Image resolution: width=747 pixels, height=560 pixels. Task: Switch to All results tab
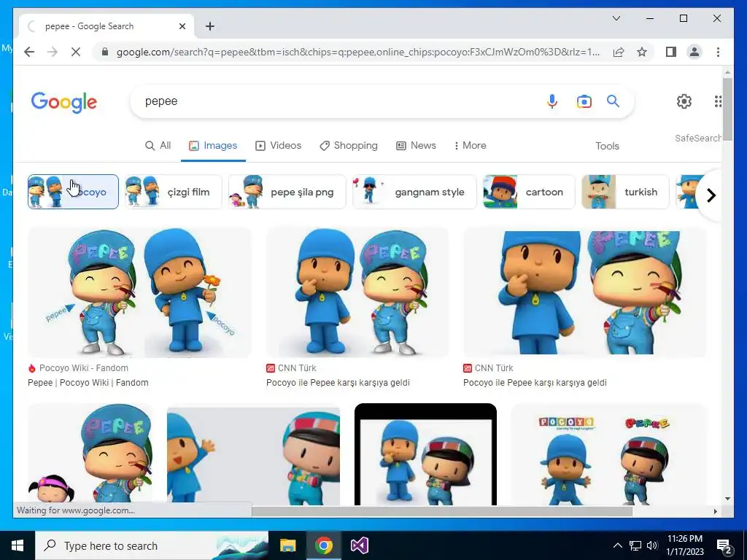pyautogui.click(x=158, y=145)
